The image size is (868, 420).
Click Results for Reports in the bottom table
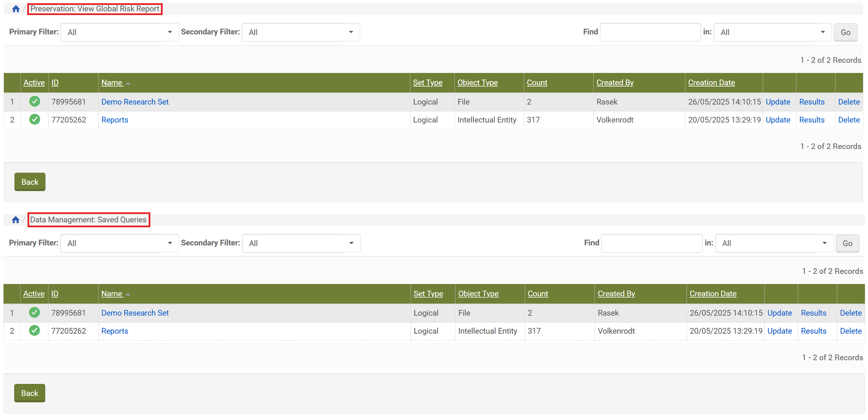pos(813,331)
